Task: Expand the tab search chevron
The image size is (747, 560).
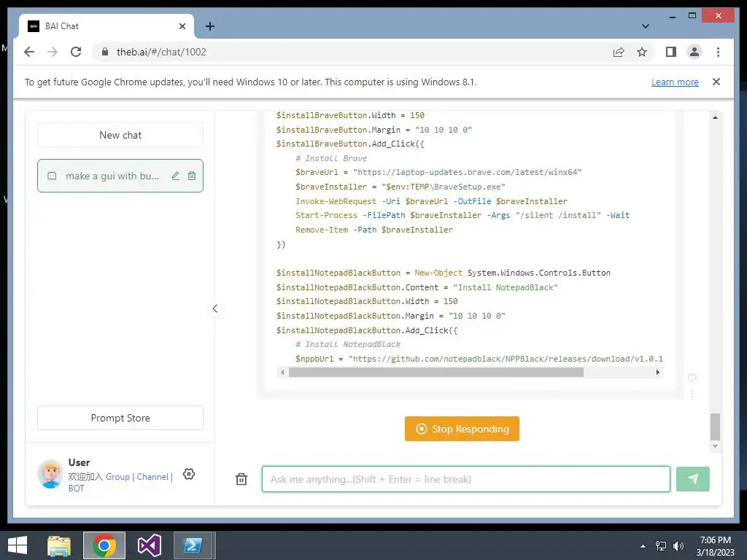Action: pyautogui.click(x=645, y=26)
